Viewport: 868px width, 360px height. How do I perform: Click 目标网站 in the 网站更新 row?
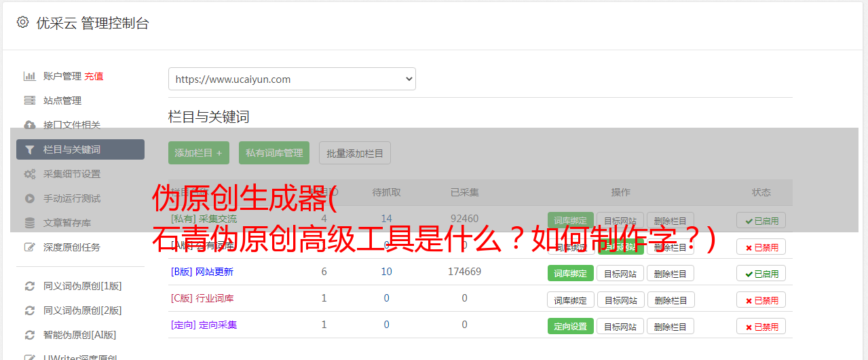620,273
